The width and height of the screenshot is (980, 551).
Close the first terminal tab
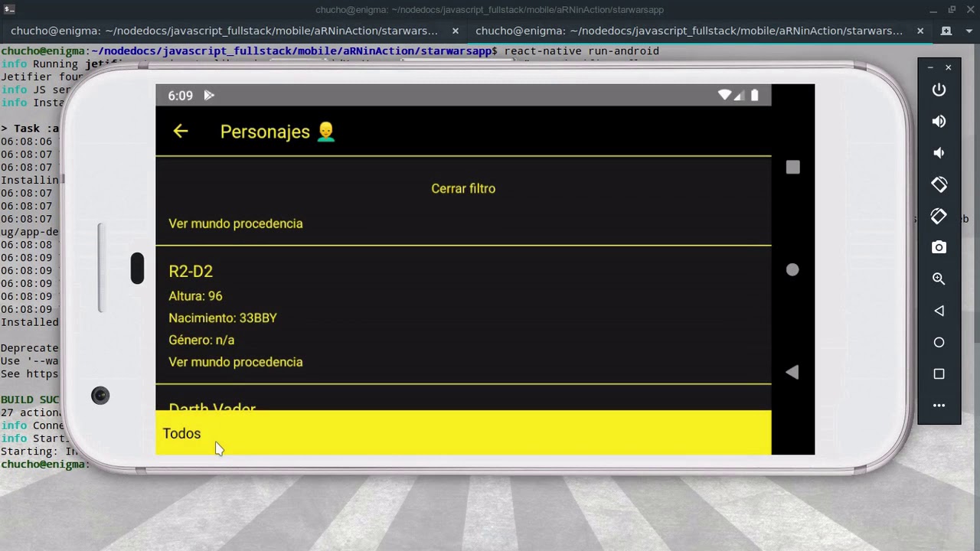[x=456, y=31]
